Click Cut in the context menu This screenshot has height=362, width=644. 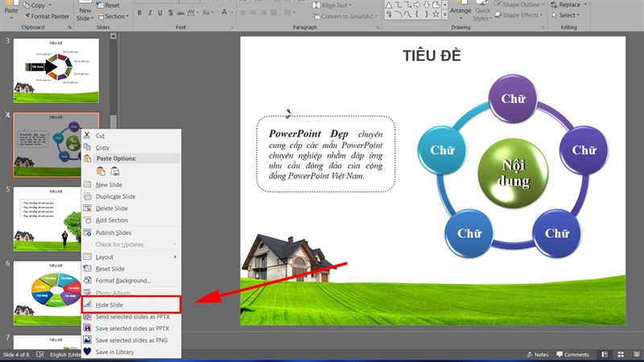point(131,135)
